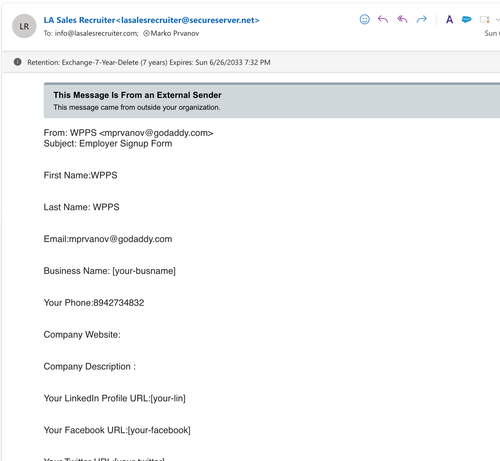The height and width of the screenshot is (461, 500).
Task: Click the phone number 8942734832
Action: [x=119, y=303]
